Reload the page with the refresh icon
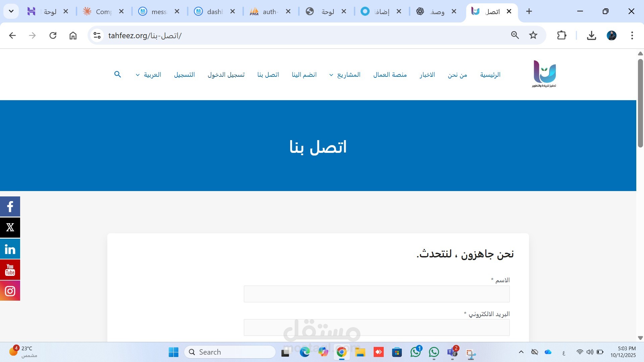 pyautogui.click(x=53, y=35)
